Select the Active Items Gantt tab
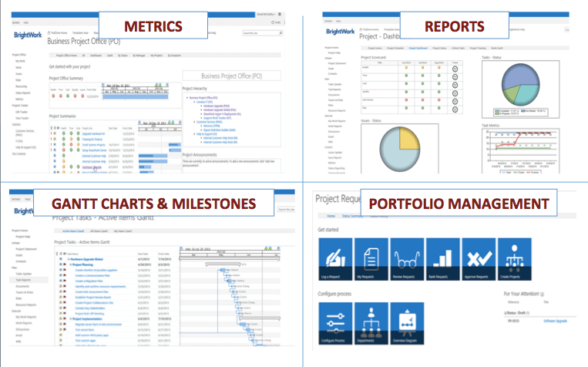588x367 pixels. (73, 231)
